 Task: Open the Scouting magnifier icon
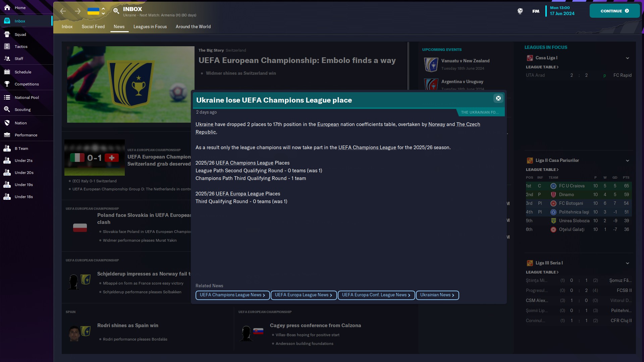tap(7, 109)
